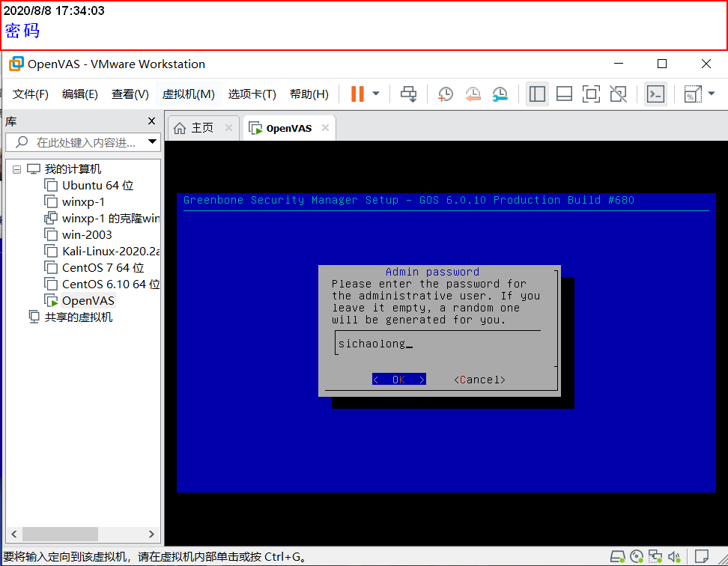This screenshot has height=566, width=728.
Task: Revert to snapshot icon in toolbar
Action: click(473, 94)
